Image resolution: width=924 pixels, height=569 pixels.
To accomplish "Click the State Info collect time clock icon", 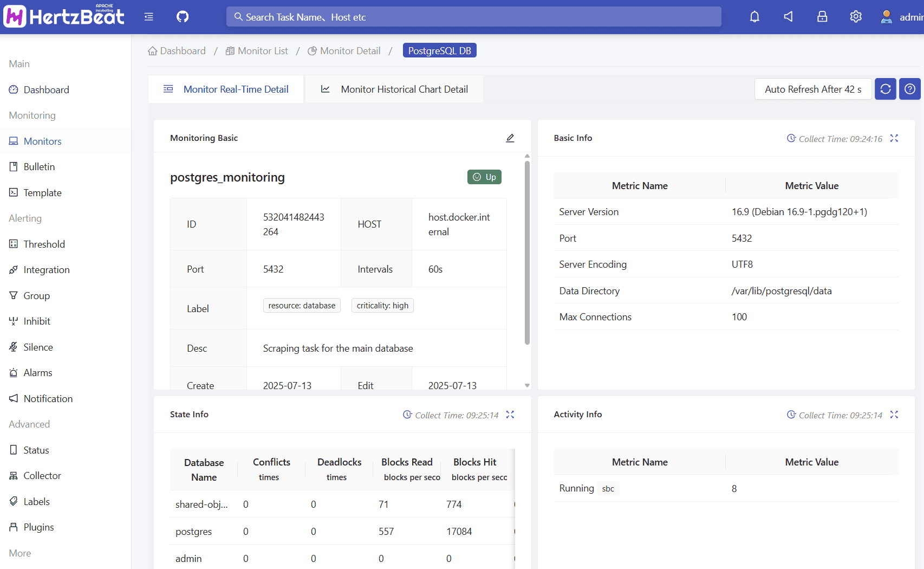I will pyautogui.click(x=407, y=415).
